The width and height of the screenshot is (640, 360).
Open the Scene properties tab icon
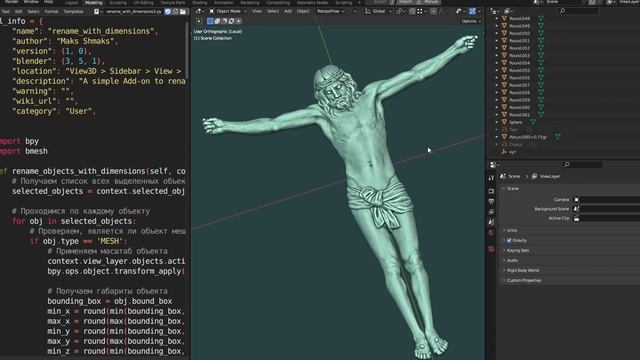point(491,222)
